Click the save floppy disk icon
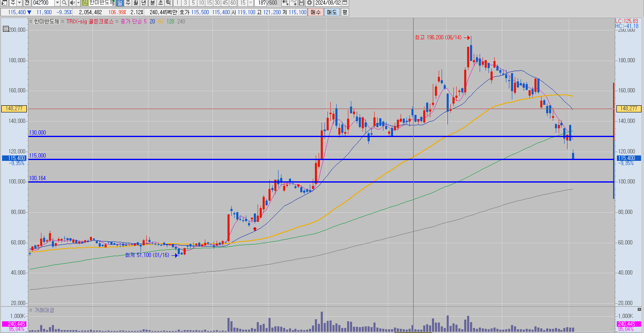Screen dimensions: 644x333 (x=302, y=3)
